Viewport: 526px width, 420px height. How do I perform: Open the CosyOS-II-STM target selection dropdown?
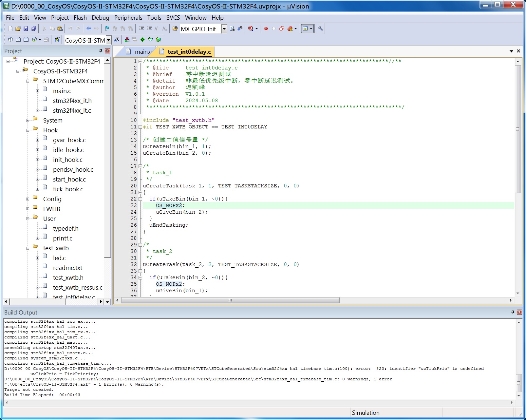[x=108, y=40]
